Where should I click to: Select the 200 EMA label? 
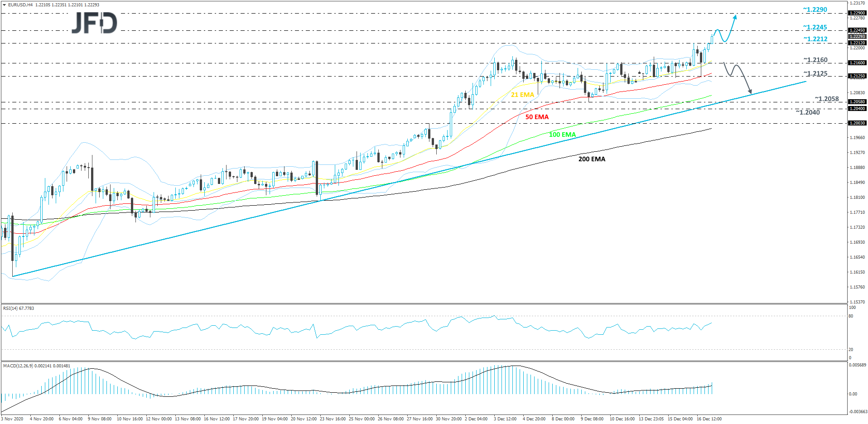click(x=591, y=159)
